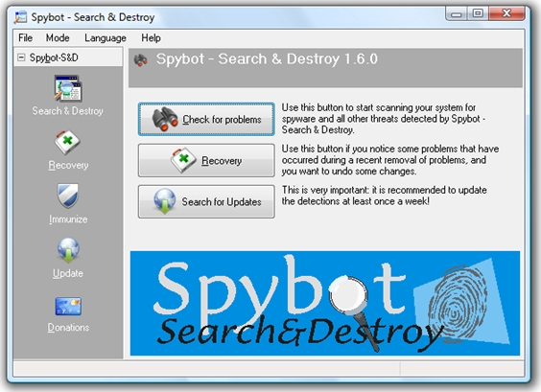
Task: Click the Immunize label in sidebar
Action: click(x=68, y=219)
